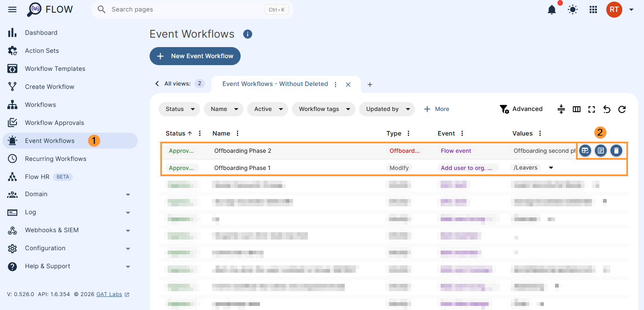Toggle light/dark theme sun icon
This screenshot has height=310, width=644.
[573, 9]
